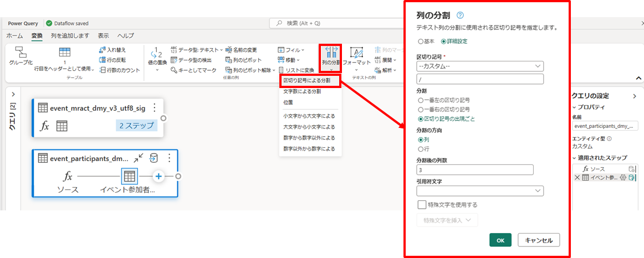Open 値の置換 (Replace values)
The image size is (644, 258).
click(x=157, y=59)
